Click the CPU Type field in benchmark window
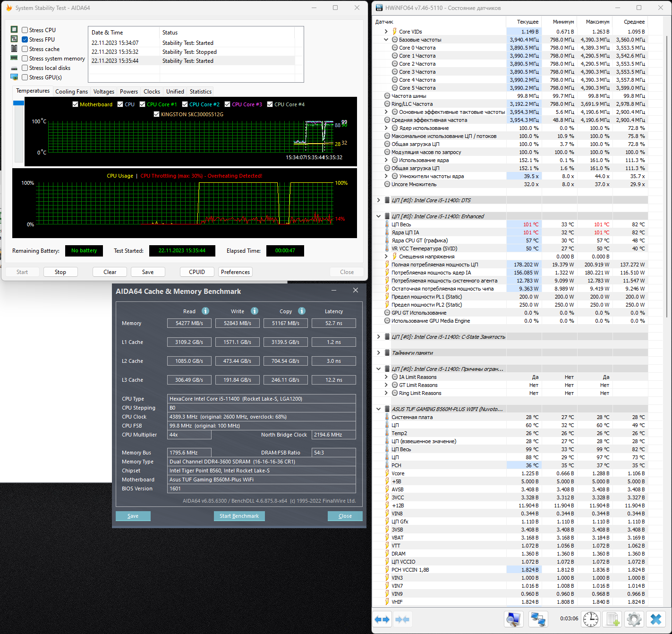The width and height of the screenshot is (672, 634). click(x=262, y=399)
